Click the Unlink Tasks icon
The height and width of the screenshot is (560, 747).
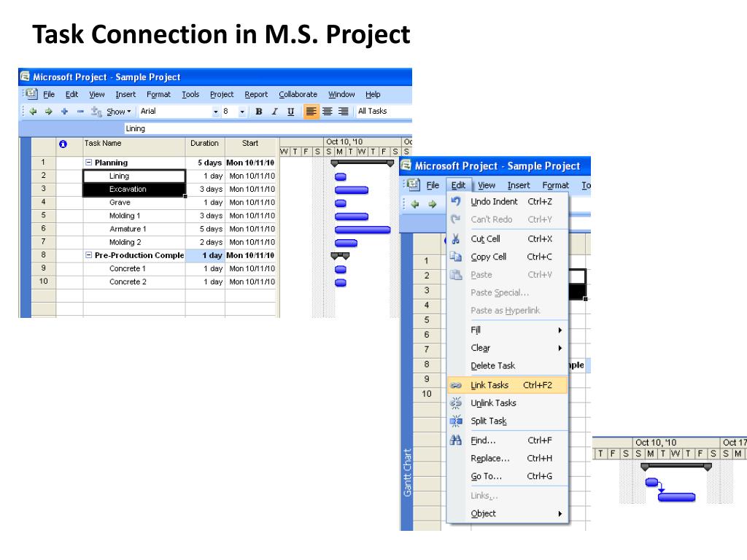tap(456, 402)
